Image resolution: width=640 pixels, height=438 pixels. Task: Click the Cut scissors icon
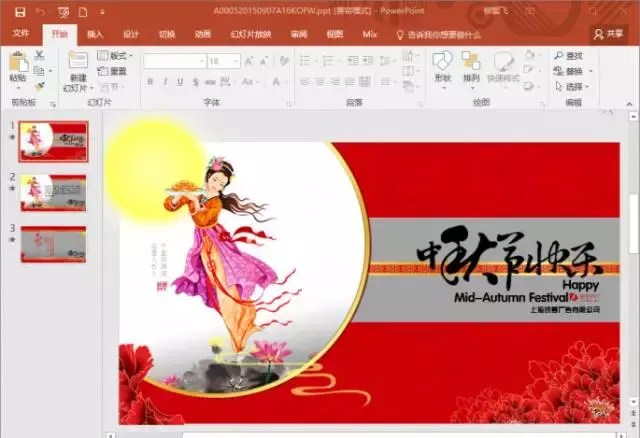39,56
